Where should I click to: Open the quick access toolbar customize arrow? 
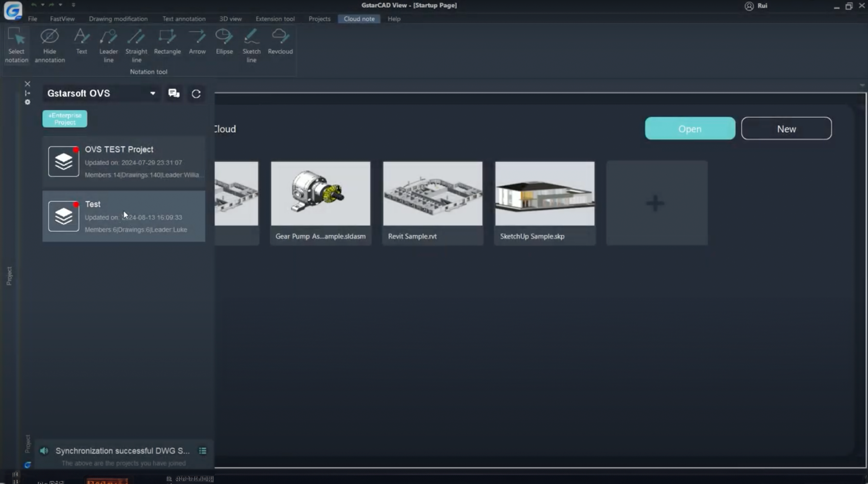tap(74, 5)
